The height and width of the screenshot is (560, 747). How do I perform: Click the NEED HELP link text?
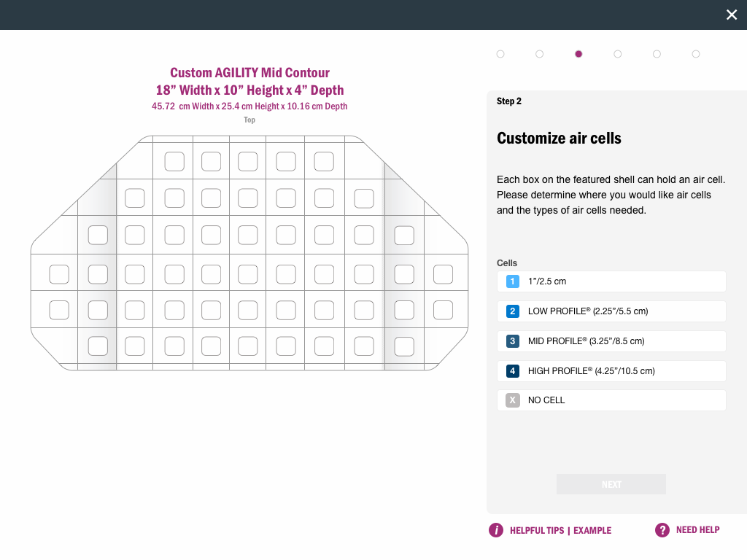point(697,530)
